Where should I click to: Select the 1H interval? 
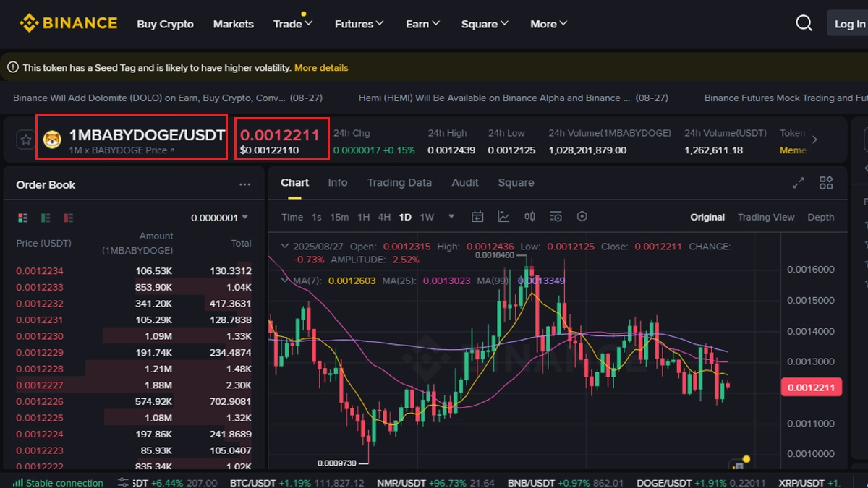[x=363, y=217]
